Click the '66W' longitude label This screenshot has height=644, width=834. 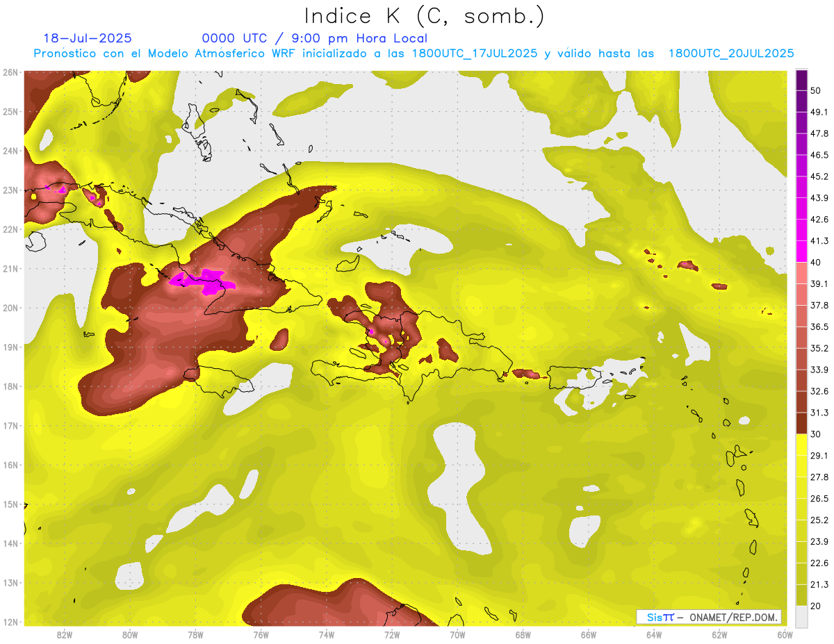pos(589,635)
